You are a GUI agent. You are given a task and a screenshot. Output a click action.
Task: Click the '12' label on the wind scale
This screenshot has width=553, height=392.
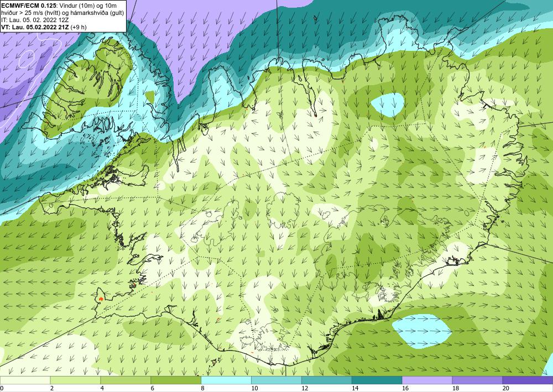305,389
